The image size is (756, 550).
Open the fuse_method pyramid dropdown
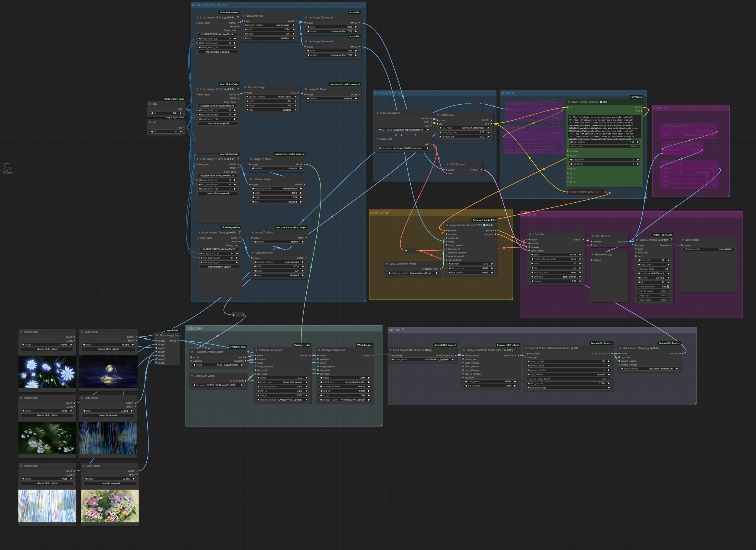568,375
